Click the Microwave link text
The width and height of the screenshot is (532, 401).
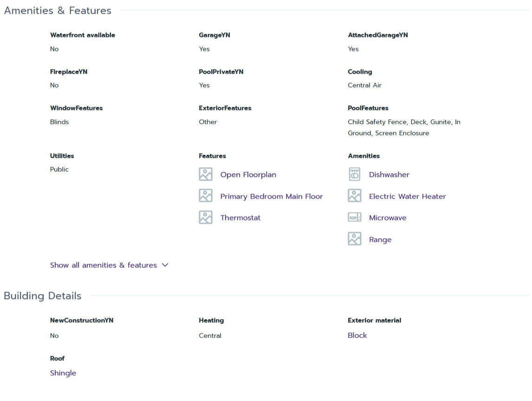tap(387, 218)
